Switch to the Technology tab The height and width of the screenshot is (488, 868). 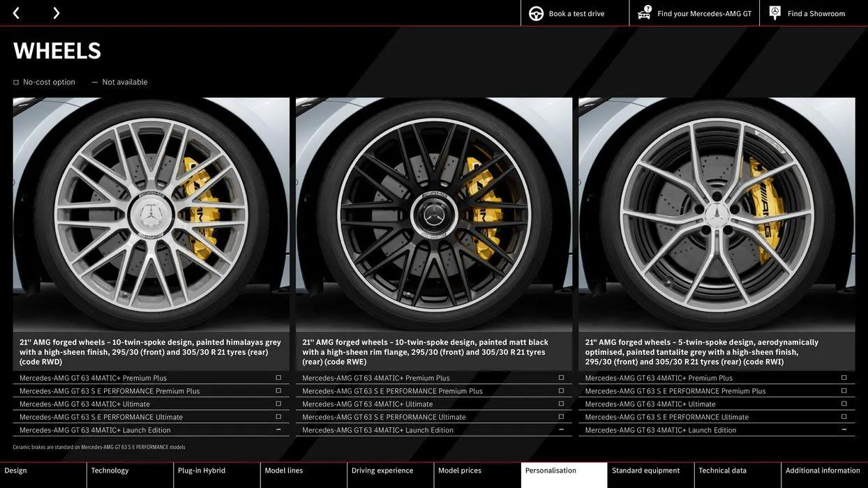pos(130,475)
